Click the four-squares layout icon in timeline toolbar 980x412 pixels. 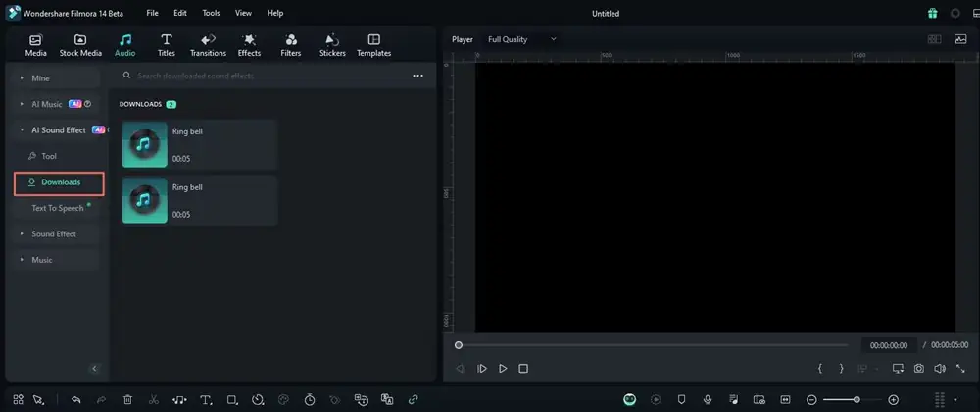pyautogui.click(x=18, y=399)
